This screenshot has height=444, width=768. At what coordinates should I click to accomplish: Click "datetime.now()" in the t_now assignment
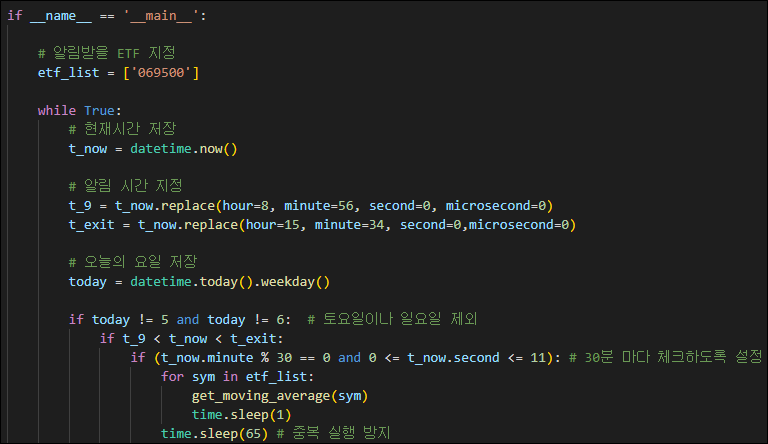point(184,148)
